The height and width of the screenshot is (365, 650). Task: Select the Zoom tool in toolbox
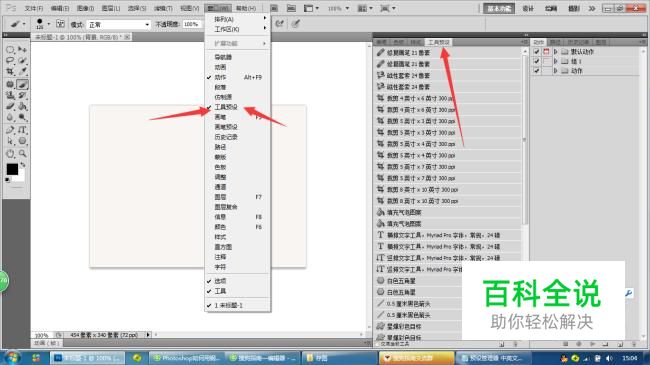pos(22,154)
